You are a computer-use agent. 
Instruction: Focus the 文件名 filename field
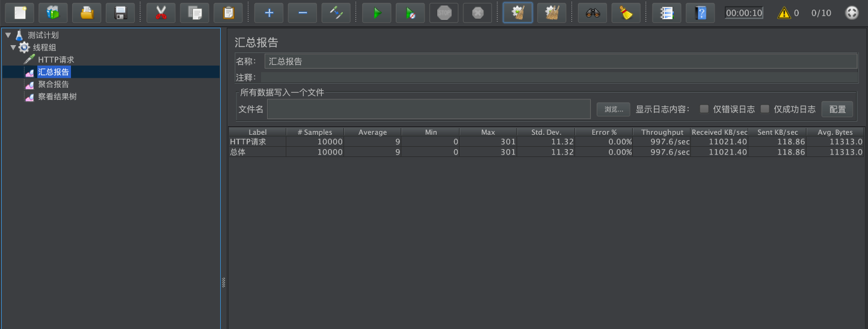[x=429, y=109]
